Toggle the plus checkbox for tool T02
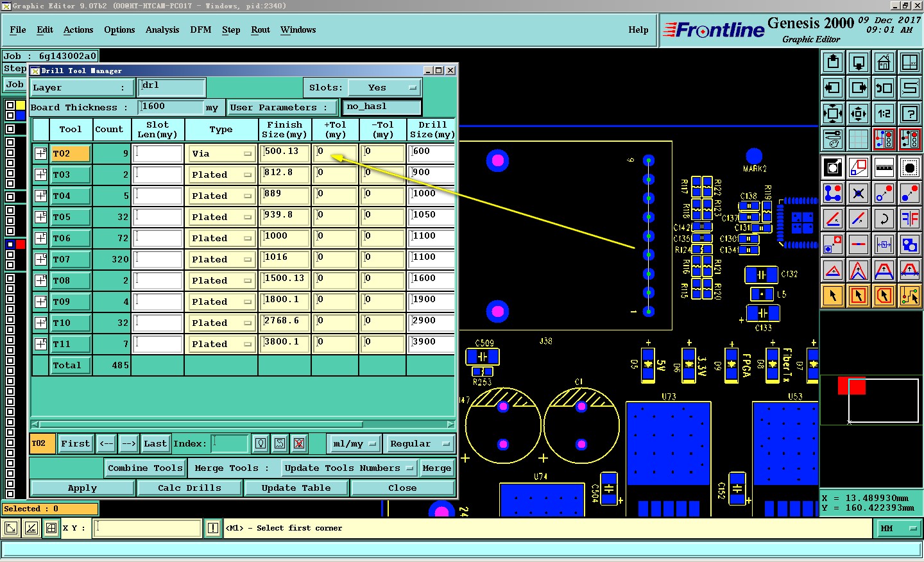Viewport: 924px width, 562px height. (x=40, y=153)
